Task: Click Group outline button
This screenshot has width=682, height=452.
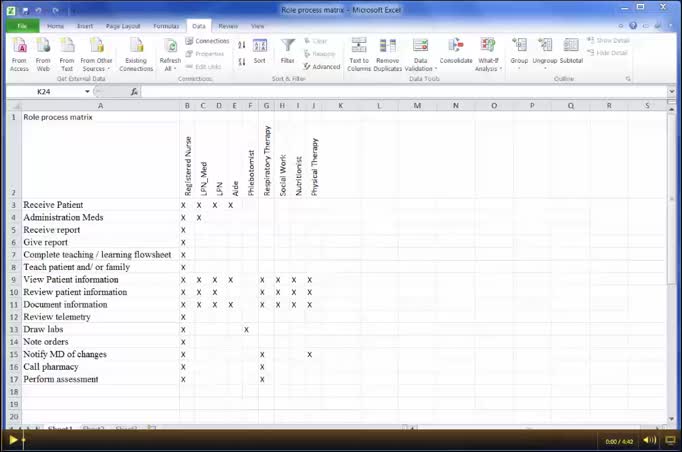Action: (519, 54)
